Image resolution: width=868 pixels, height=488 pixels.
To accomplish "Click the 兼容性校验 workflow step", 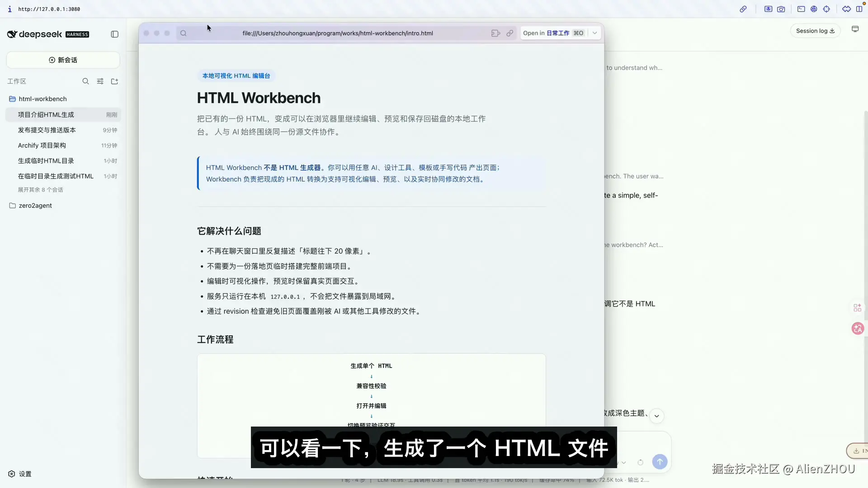I will 372,386.
